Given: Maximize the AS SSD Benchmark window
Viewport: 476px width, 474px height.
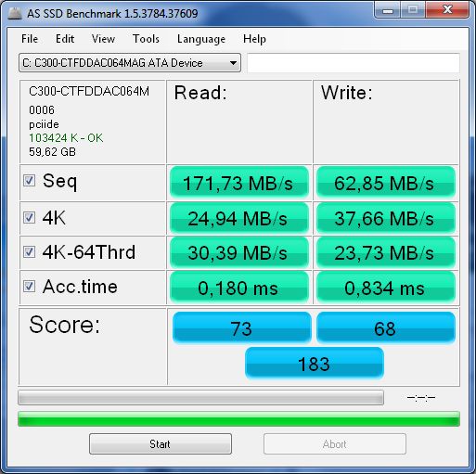Looking at the screenshot, I should (413, 10).
